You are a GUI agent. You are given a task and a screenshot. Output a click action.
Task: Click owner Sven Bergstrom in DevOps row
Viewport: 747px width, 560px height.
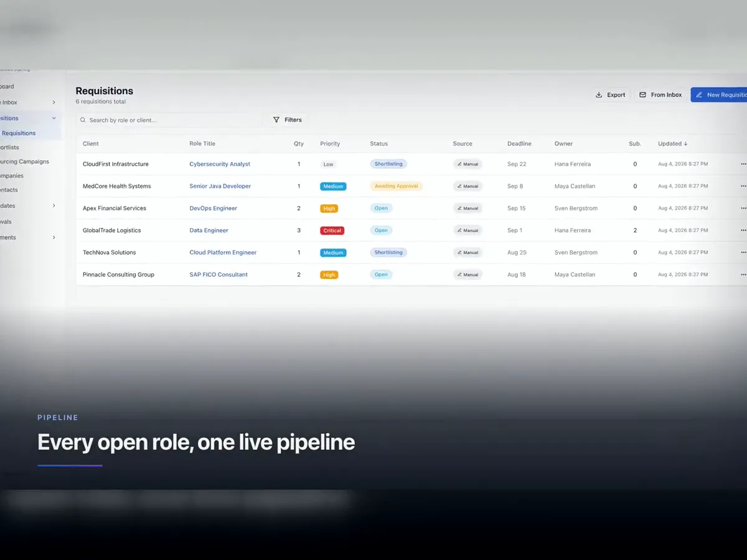(x=576, y=208)
